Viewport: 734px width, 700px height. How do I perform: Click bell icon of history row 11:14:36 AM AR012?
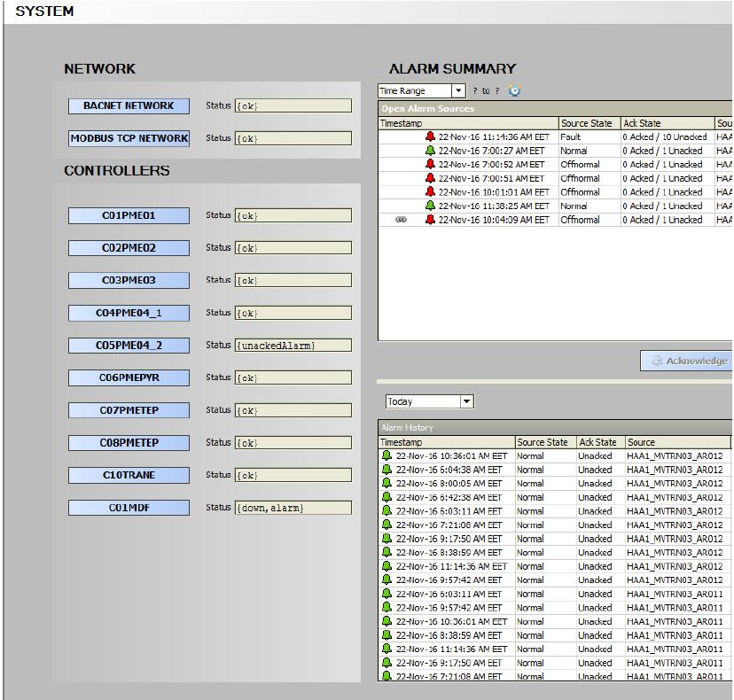click(387, 566)
